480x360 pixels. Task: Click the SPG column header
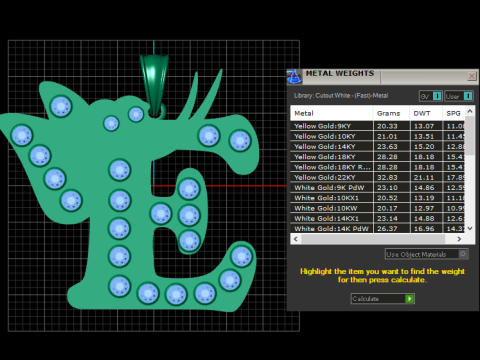(454, 113)
